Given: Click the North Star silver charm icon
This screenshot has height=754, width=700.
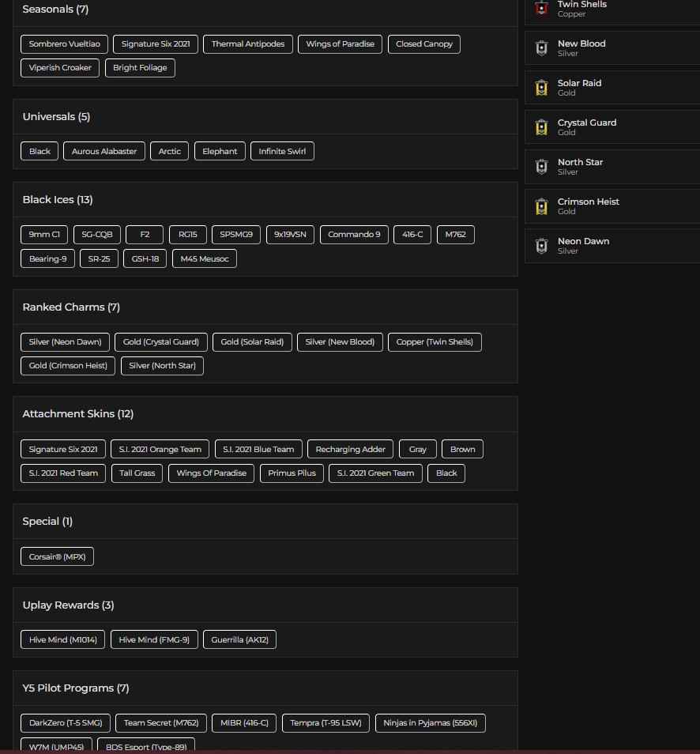Looking at the screenshot, I should coord(541,167).
